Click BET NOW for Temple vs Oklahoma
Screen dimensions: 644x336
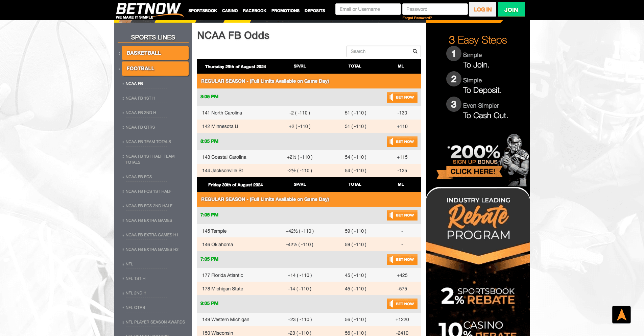click(x=402, y=215)
